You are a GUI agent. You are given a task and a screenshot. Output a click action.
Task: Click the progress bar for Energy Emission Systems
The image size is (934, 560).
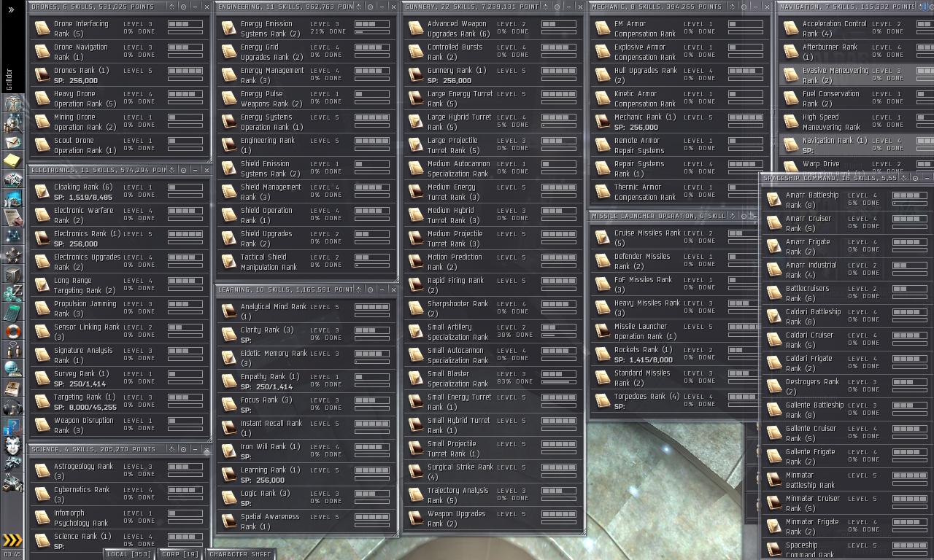point(372,32)
